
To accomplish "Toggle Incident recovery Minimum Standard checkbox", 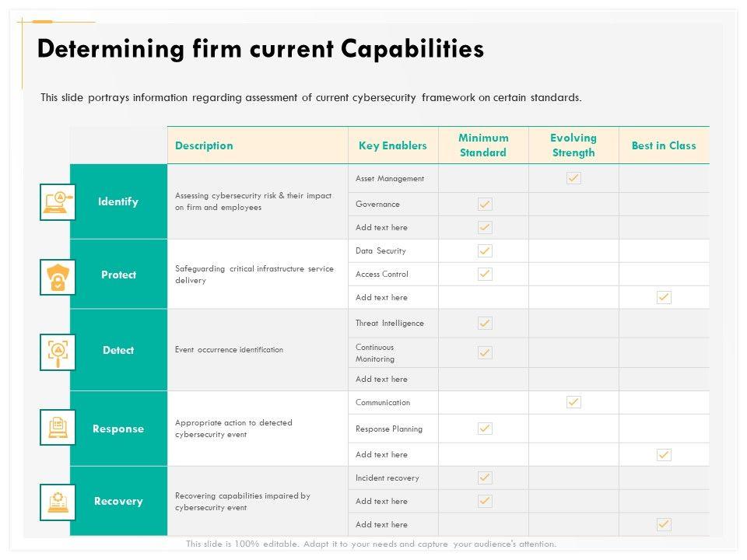I will 485,478.
